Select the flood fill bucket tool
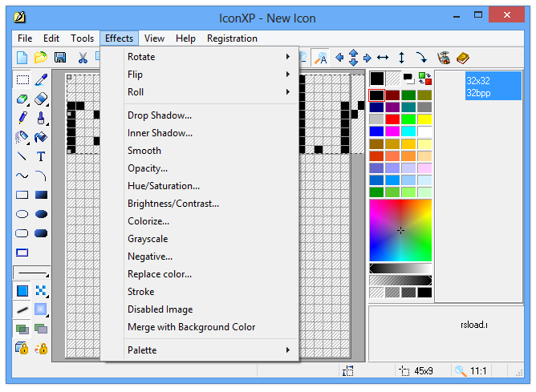The width and height of the screenshot is (536, 392). [41, 137]
